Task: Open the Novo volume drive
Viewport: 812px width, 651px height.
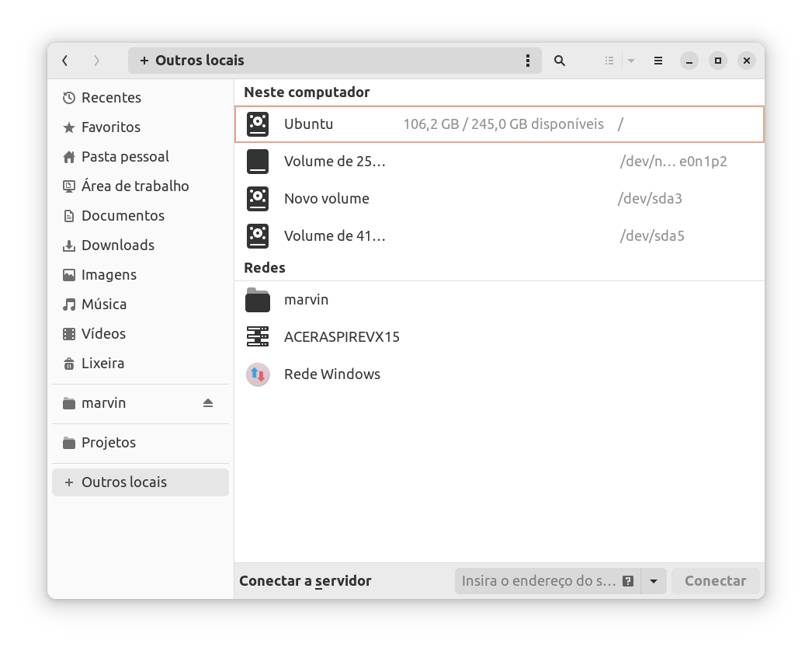Action: [x=326, y=199]
